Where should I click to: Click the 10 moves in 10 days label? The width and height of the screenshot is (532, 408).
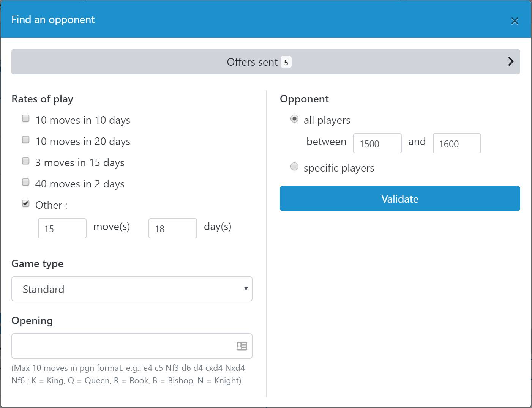[x=83, y=120]
